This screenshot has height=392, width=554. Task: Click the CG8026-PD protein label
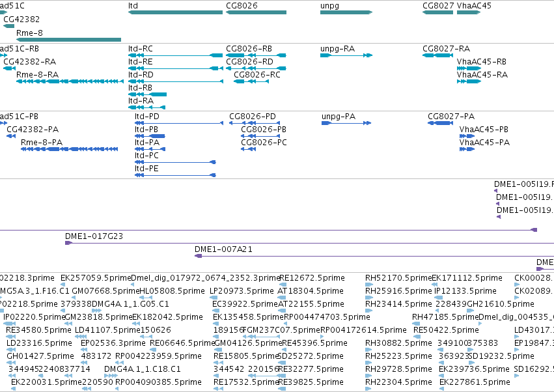[x=253, y=117]
